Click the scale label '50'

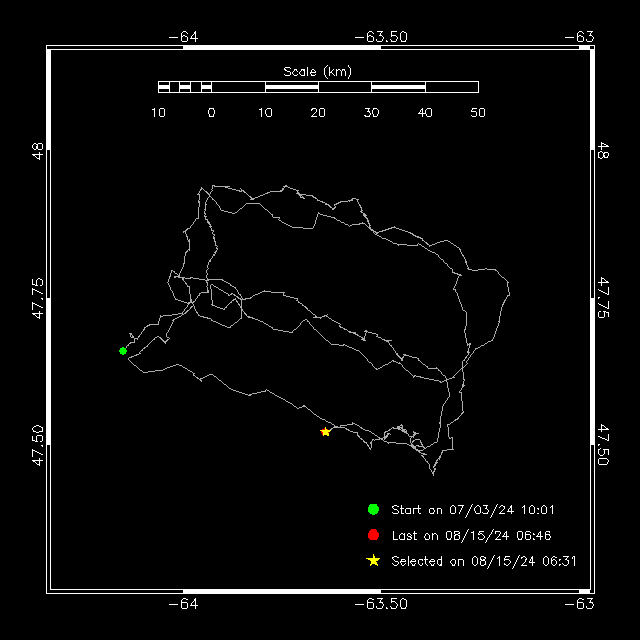point(478,113)
